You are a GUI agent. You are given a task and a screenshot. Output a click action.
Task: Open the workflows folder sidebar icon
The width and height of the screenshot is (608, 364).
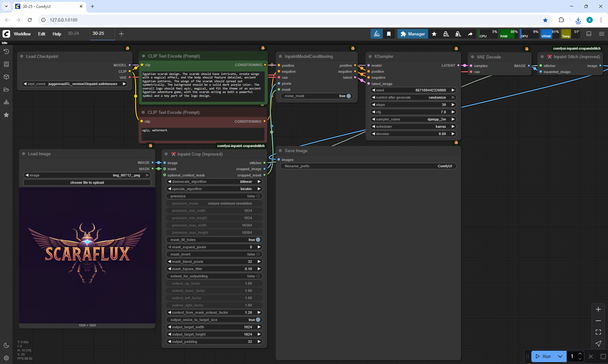(x=6, y=89)
